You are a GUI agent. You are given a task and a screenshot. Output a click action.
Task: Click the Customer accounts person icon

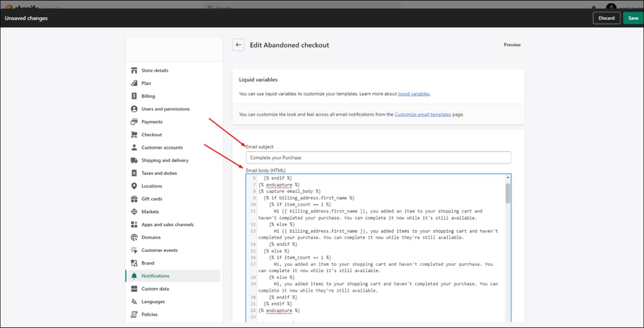pos(134,147)
